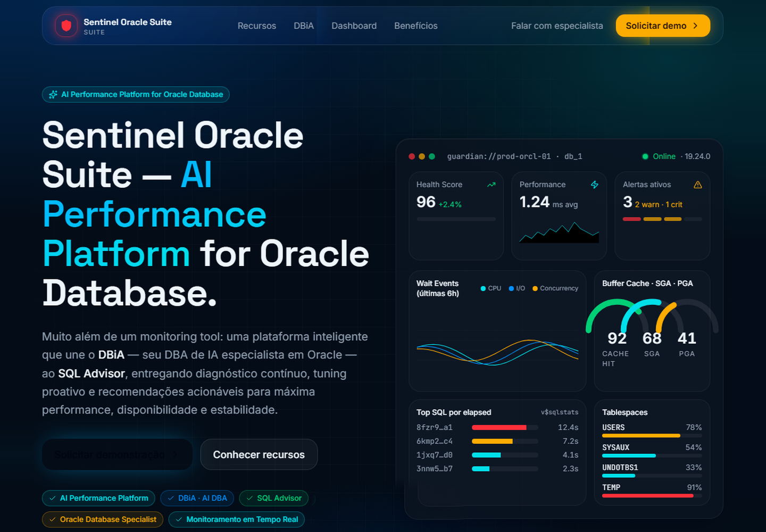Image resolution: width=766 pixels, height=532 pixels.
Task: Click the v$sqlstats label
Action: (560, 412)
